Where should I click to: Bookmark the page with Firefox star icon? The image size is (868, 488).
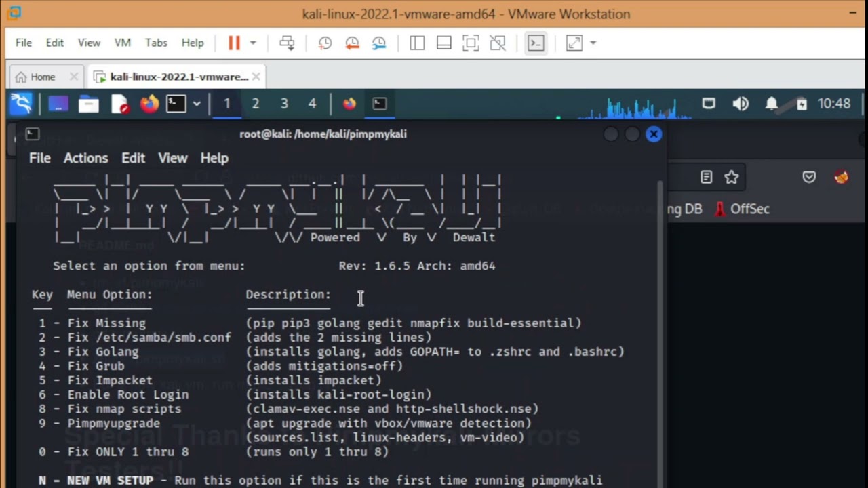coord(731,177)
